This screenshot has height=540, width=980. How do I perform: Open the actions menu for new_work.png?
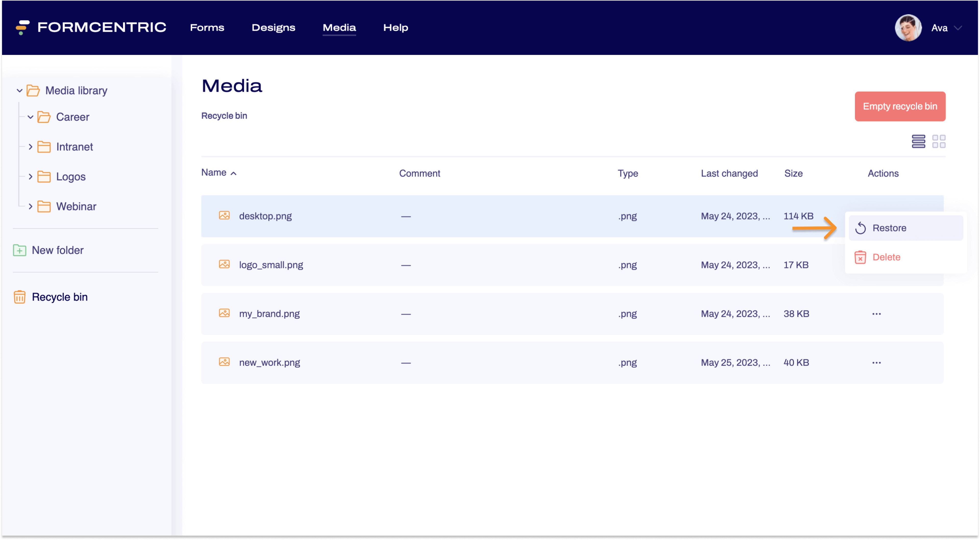(877, 362)
